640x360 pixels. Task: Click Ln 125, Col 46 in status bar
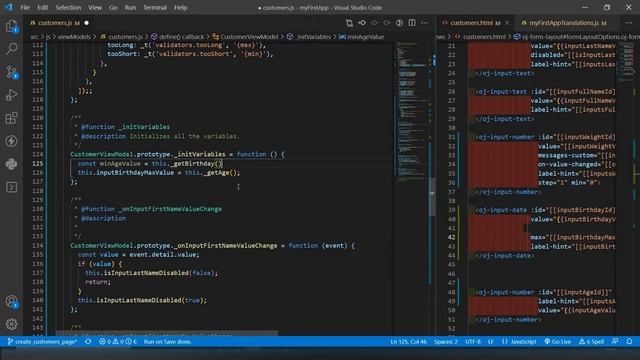(x=409, y=342)
